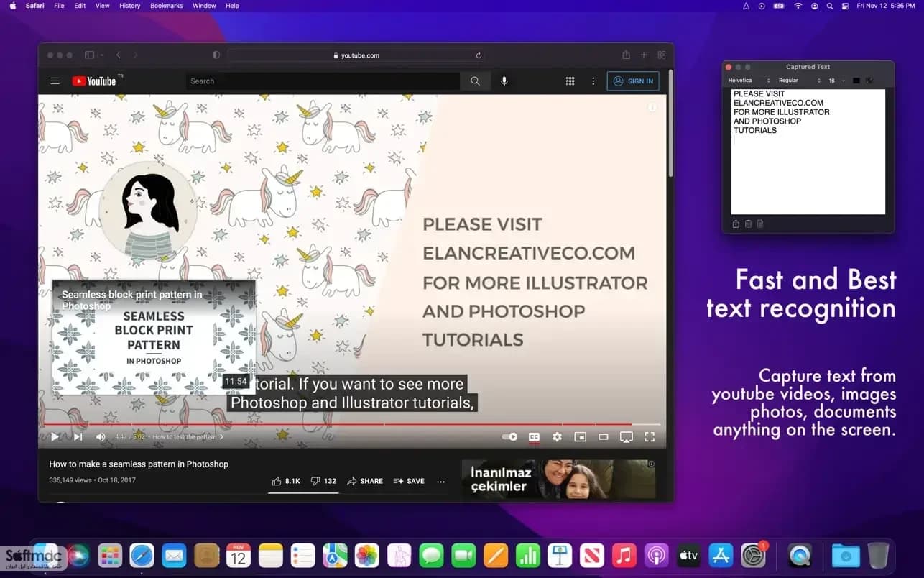Click Safari share button
The height and width of the screenshot is (578, 924).
626,55
